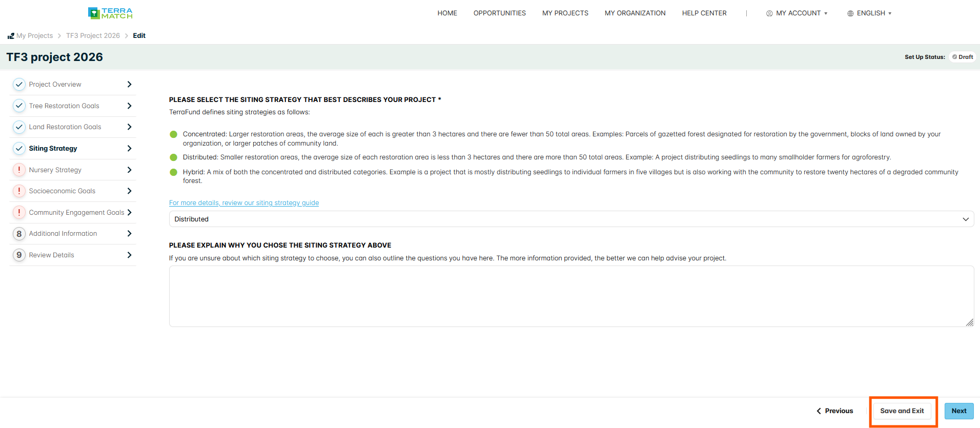Screen dimensions: 980x428
Task: Select the Socioeconomic Goals step
Action: point(62,191)
